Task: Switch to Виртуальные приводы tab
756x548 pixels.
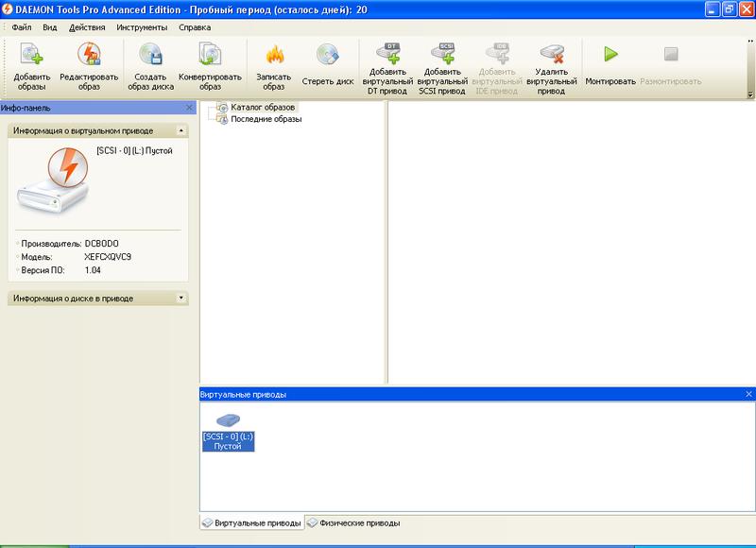Action: pos(252,522)
